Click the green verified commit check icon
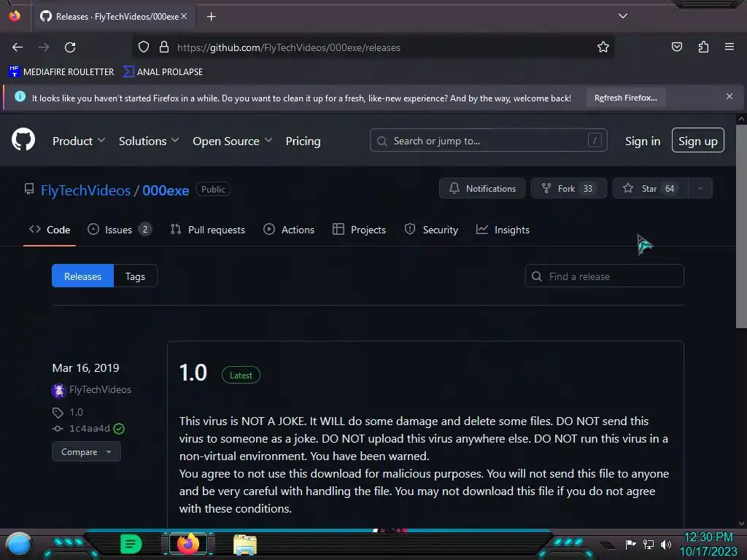This screenshot has width=747, height=560. 119,429
